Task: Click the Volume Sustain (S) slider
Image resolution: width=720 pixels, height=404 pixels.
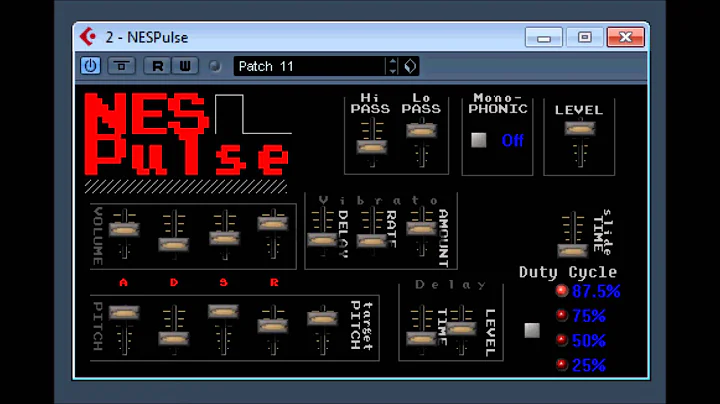Action: 224,238
